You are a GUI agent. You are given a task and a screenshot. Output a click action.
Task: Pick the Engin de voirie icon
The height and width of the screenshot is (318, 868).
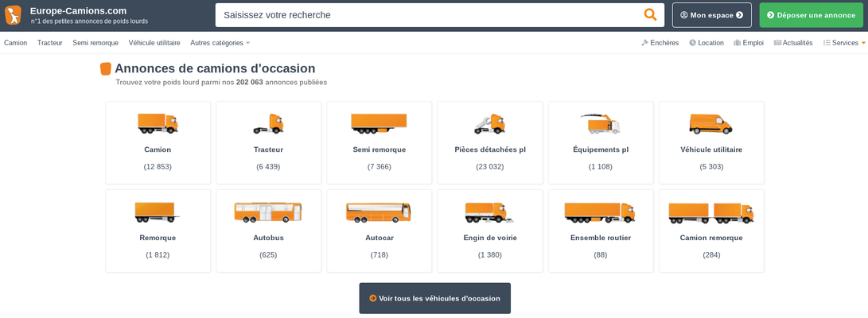coord(489,211)
